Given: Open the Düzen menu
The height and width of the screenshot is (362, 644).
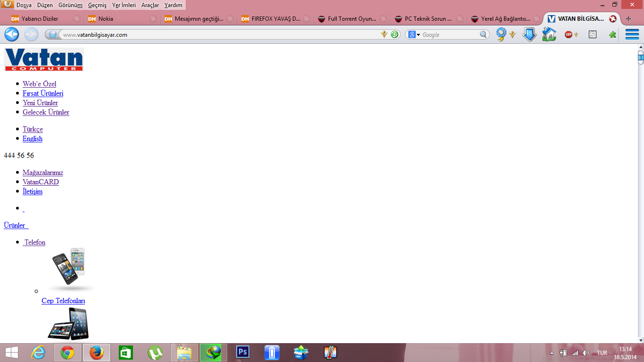Looking at the screenshot, I should click(45, 5).
